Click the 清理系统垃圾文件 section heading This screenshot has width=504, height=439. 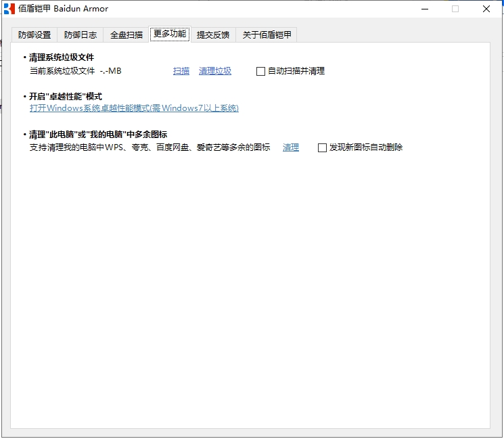61,57
